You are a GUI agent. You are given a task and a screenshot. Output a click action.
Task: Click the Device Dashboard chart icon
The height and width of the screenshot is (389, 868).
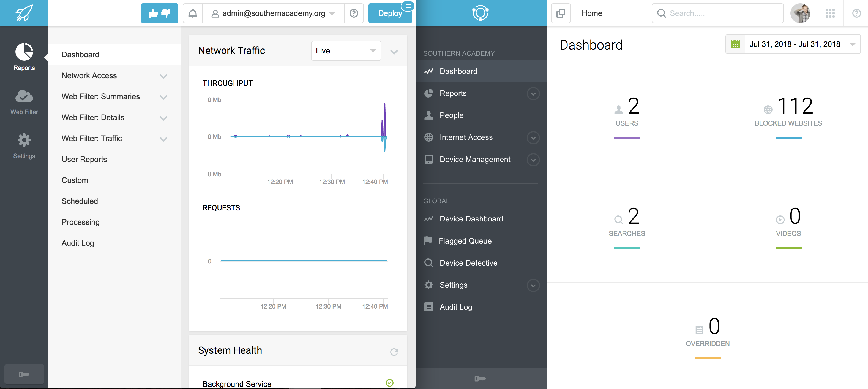(x=428, y=219)
